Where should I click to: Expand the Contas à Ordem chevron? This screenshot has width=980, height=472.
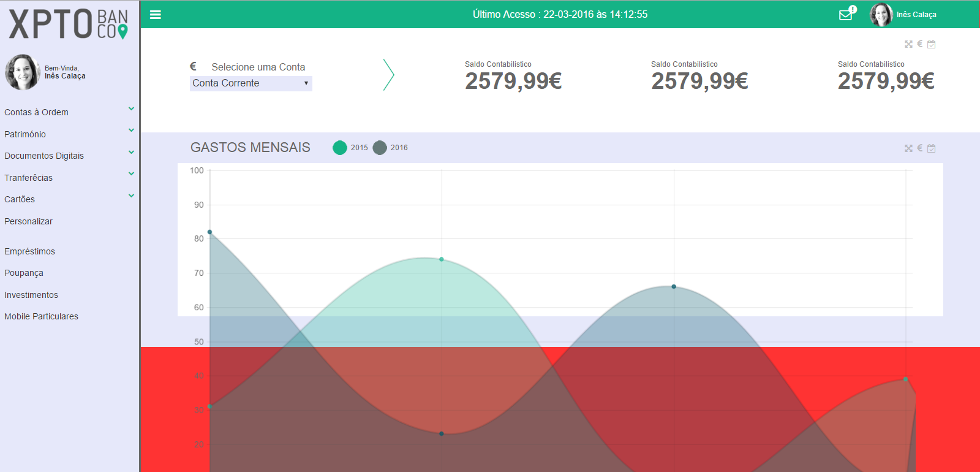[131, 108]
